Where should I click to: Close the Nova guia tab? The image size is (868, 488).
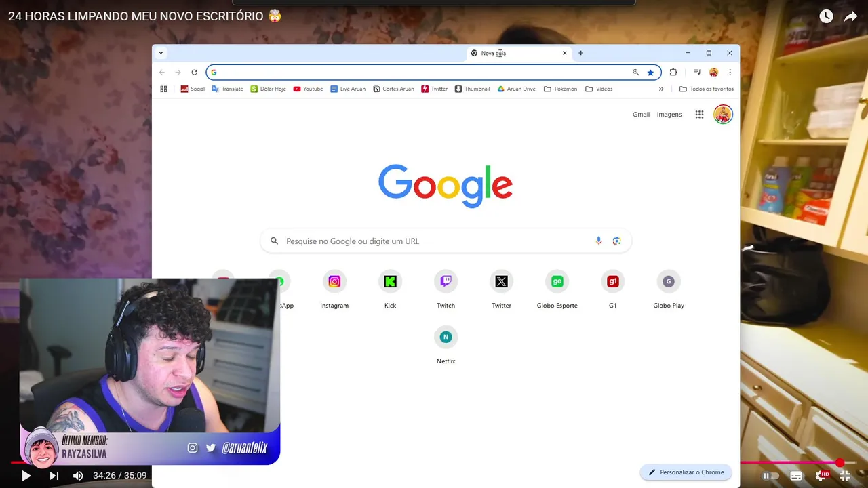(x=564, y=53)
